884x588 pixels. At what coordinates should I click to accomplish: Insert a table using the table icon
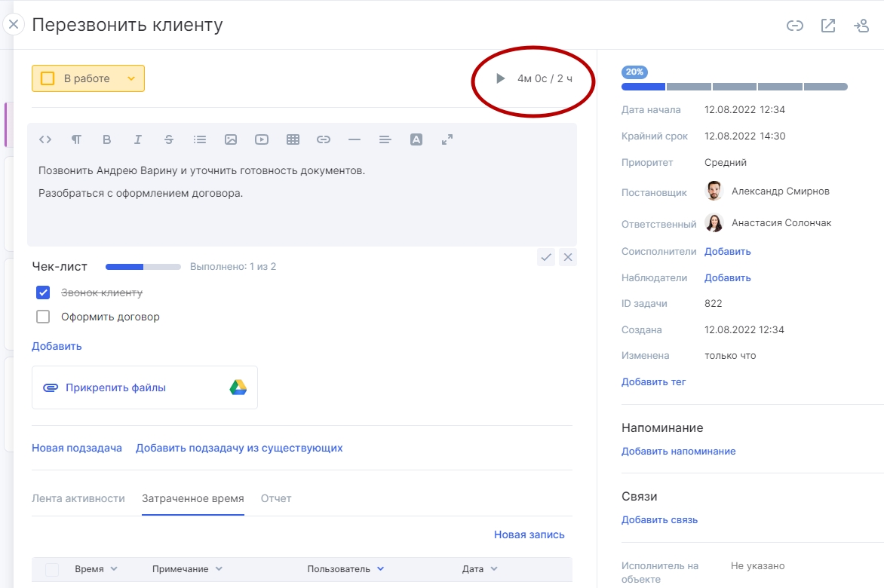293,139
